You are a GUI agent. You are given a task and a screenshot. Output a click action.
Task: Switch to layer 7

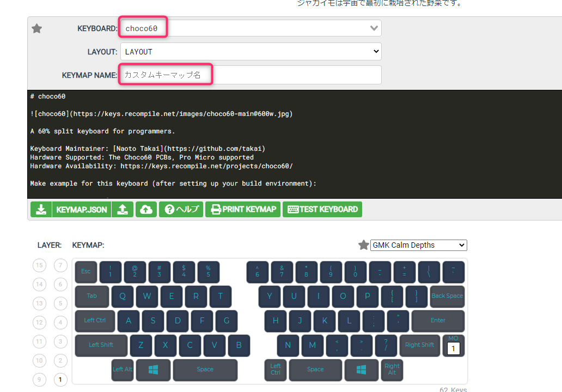click(60, 266)
